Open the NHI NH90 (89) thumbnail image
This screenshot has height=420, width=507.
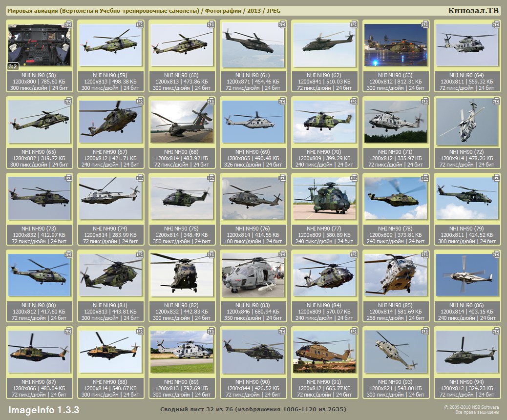click(x=182, y=352)
